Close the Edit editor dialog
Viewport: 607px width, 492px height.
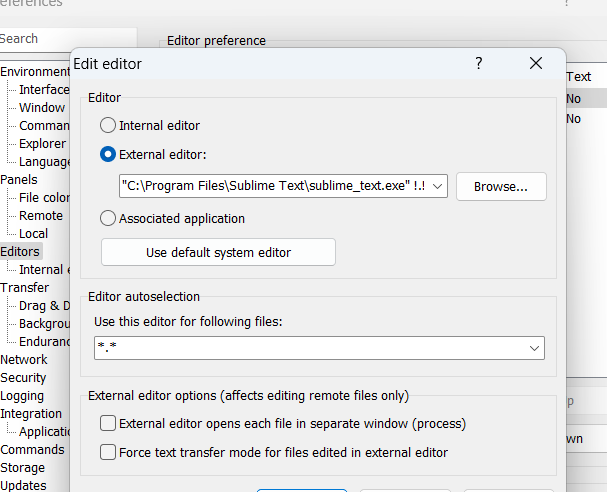click(536, 63)
